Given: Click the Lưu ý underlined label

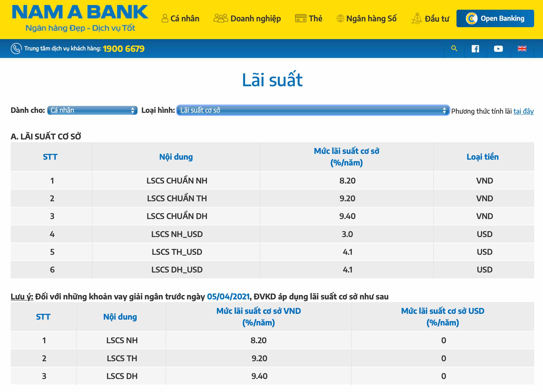Looking at the screenshot, I should pyautogui.click(x=22, y=297).
